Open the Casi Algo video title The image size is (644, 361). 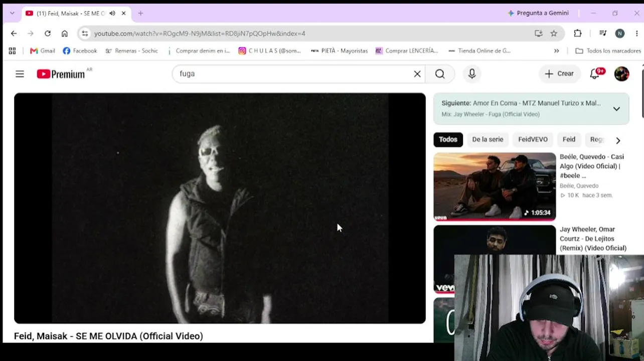pos(592,166)
